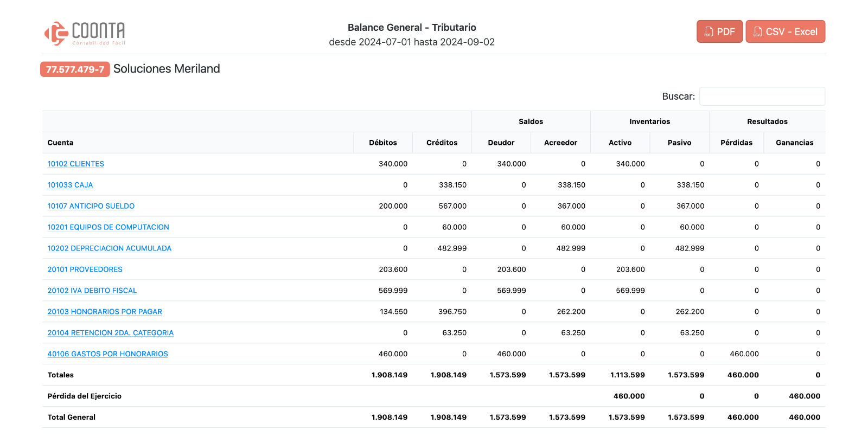This screenshot has width=868, height=443.
Task: Open the 101033 CAJA account link
Action: [x=70, y=185]
